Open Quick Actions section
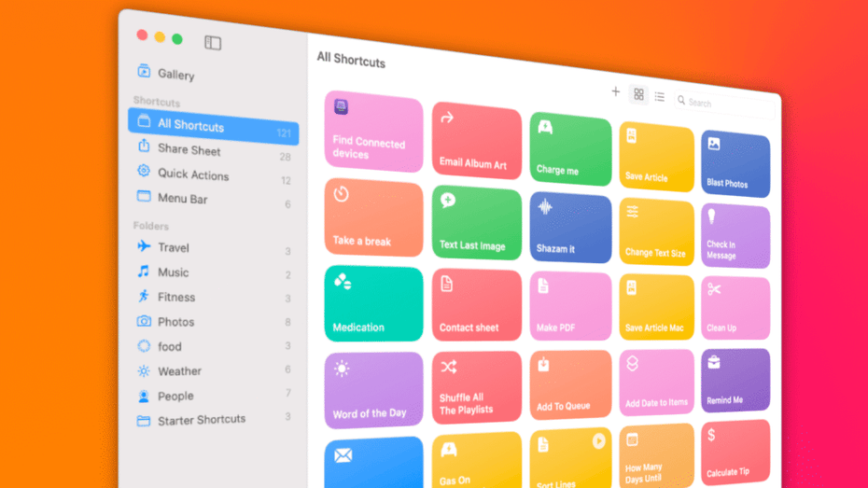 pyautogui.click(x=192, y=174)
